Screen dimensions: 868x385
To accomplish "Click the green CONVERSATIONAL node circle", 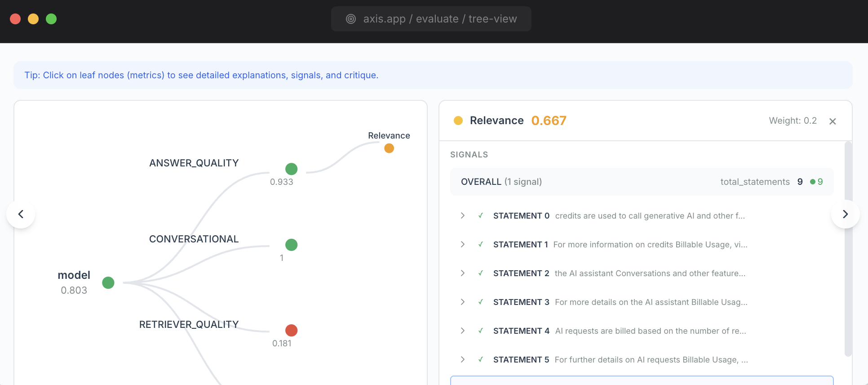I will coord(291,245).
